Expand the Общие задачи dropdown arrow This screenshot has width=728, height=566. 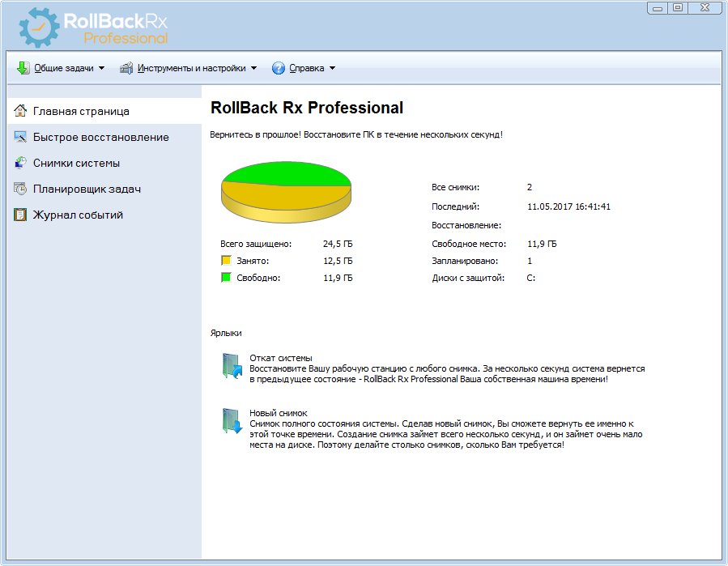pos(101,68)
